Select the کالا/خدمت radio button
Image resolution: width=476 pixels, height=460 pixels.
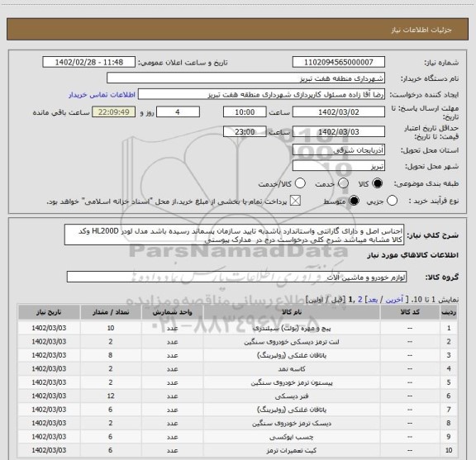[300, 183]
